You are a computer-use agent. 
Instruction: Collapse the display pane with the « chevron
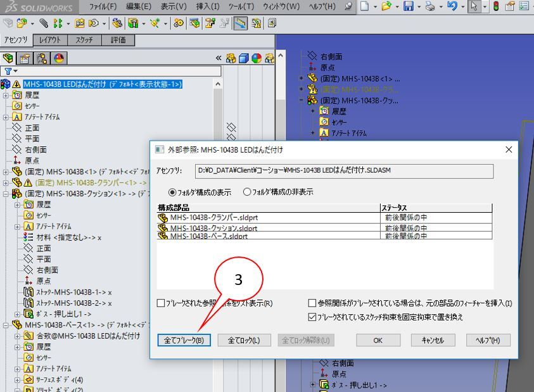click(219, 58)
